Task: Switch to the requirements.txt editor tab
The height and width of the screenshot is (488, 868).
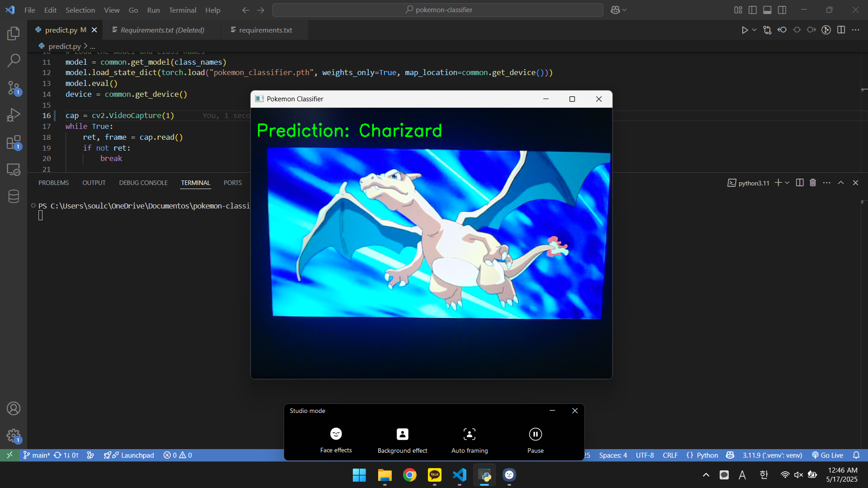Action: (265, 30)
